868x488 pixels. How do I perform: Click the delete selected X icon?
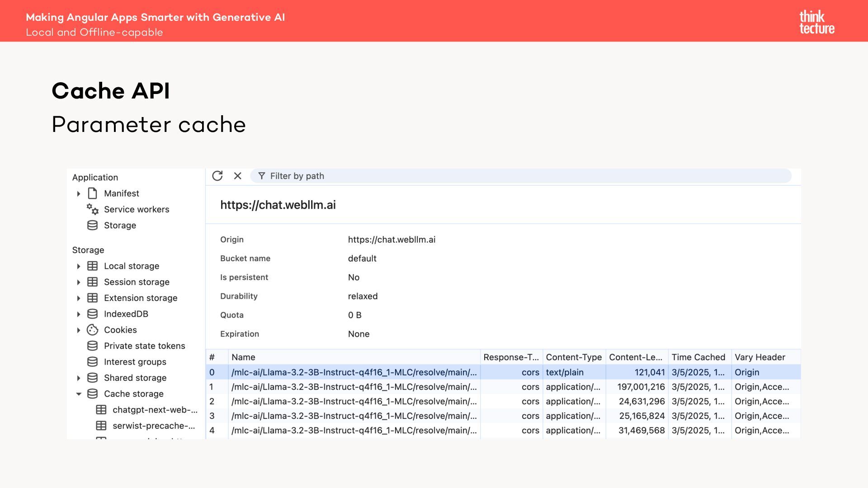[x=237, y=176]
